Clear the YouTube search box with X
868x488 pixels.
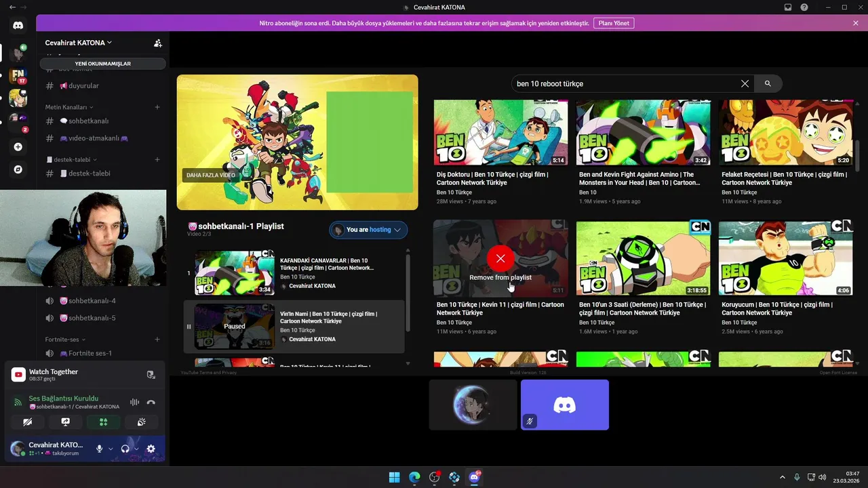[x=745, y=83]
